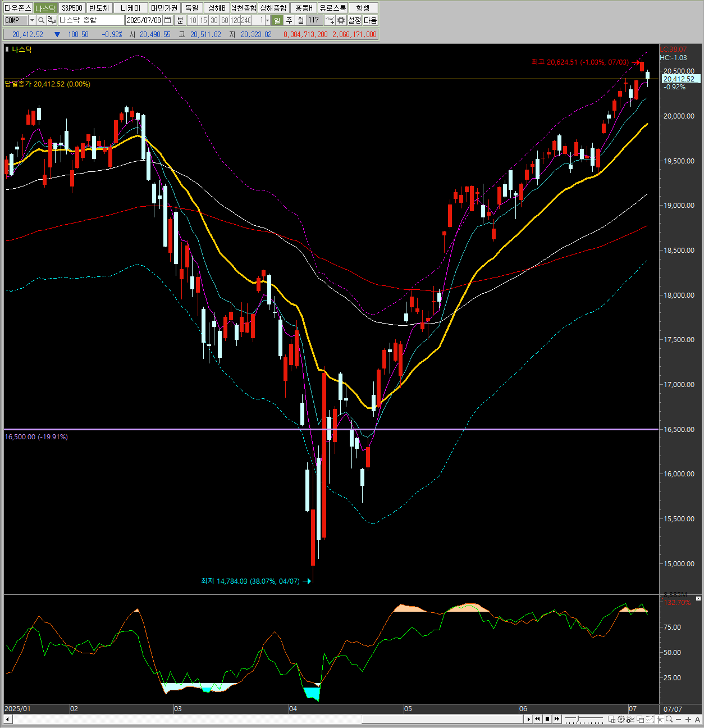704x728 pixels.
Task: Click the indicator settings chart icon
Action: (x=630, y=719)
